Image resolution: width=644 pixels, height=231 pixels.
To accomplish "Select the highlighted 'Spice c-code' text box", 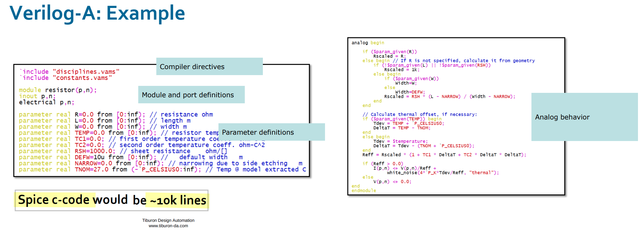I will pos(112,200).
